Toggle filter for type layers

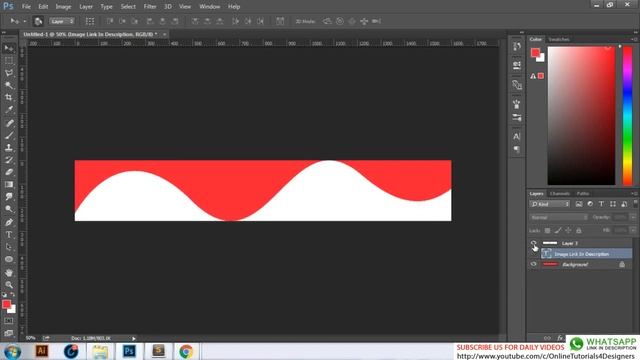pos(601,204)
